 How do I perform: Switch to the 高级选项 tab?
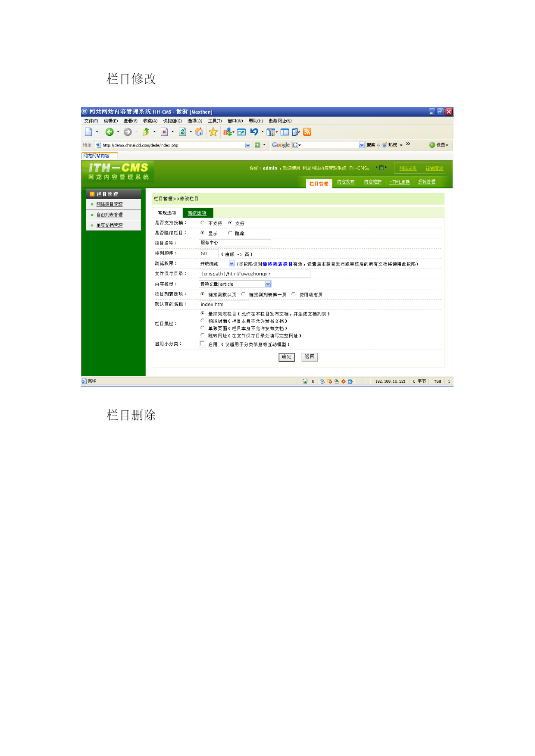point(197,213)
